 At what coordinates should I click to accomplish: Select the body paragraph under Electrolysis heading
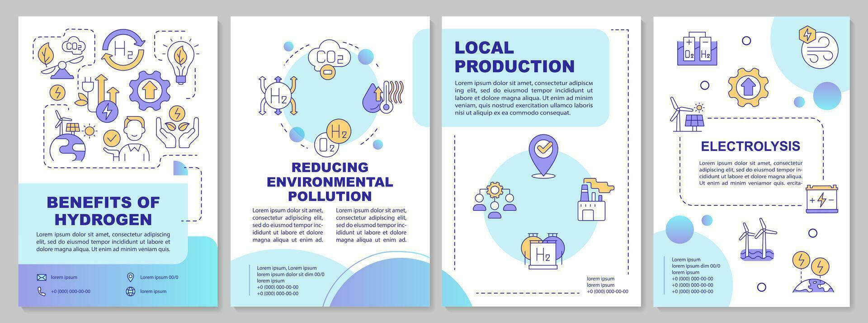tap(751, 173)
